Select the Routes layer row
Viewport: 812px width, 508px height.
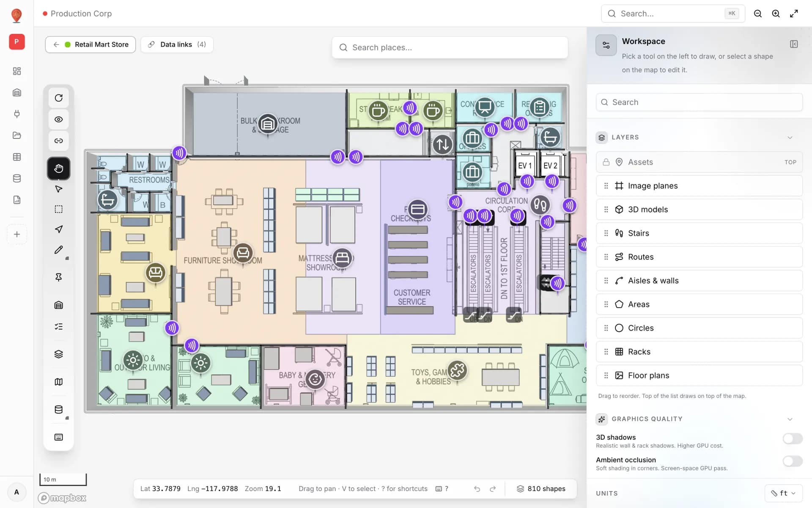coord(699,257)
